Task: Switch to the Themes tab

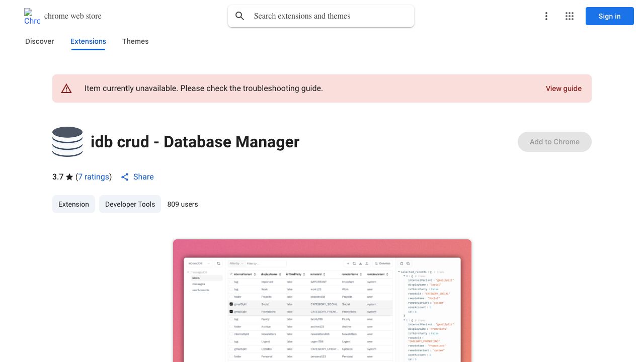Action: 135,41
